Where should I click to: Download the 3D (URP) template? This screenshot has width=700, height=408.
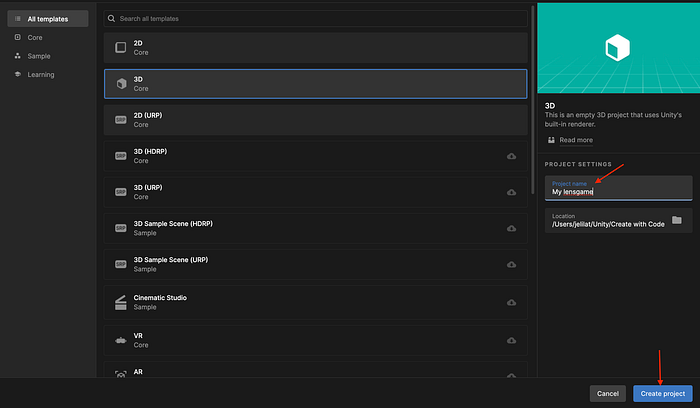pos(512,192)
